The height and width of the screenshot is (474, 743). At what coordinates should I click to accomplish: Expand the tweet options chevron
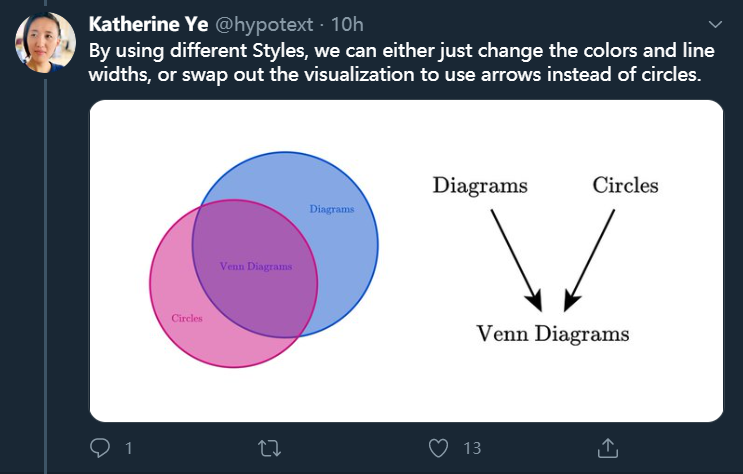pyautogui.click(x=715, y=23)
